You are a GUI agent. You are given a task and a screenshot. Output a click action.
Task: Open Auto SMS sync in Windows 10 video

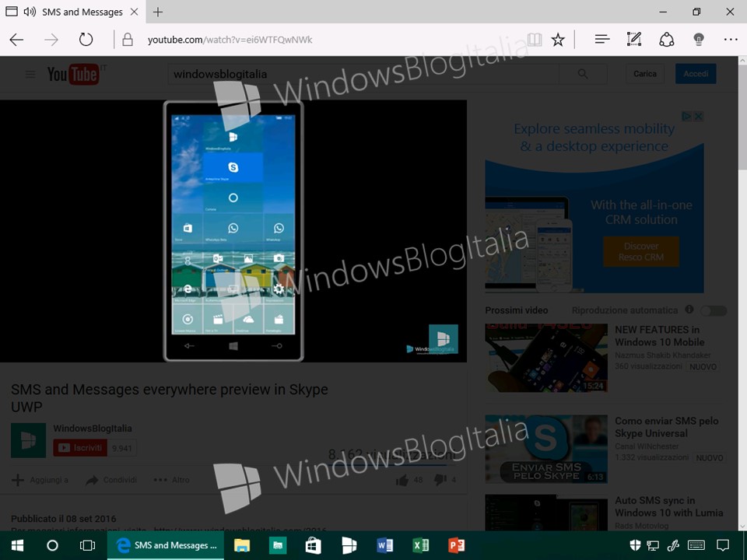669,506
